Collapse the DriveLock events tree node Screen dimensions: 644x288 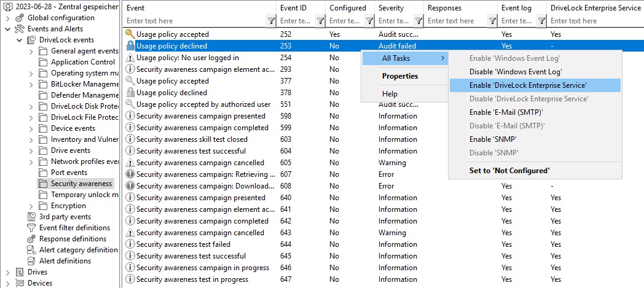point(20,40)
